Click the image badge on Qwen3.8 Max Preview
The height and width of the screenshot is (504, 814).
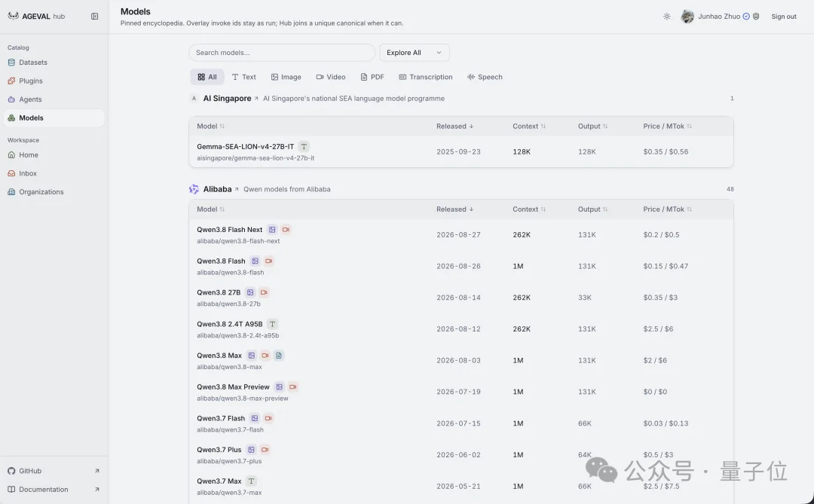280,386
